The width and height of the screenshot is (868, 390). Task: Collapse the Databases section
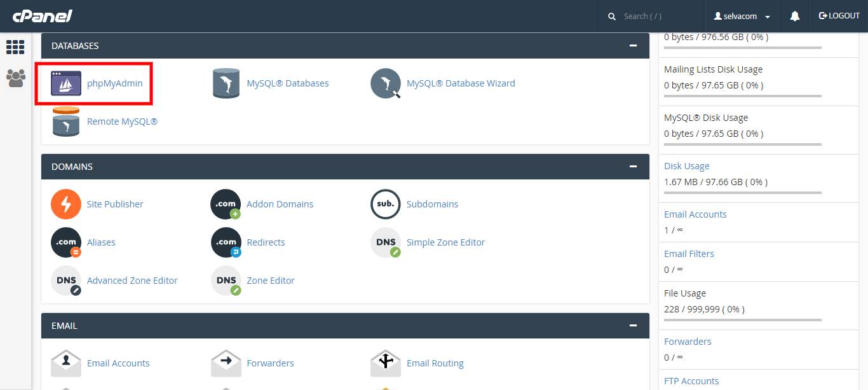(x=633, y=46)
